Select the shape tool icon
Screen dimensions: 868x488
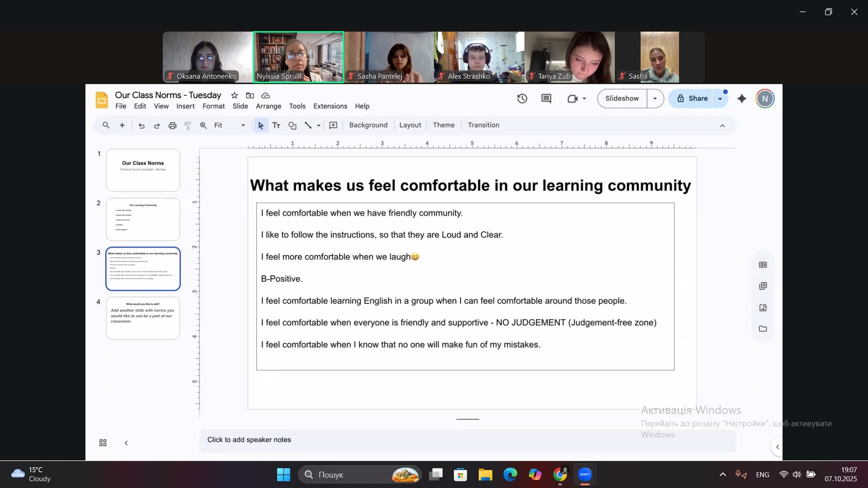coord(292,126)
